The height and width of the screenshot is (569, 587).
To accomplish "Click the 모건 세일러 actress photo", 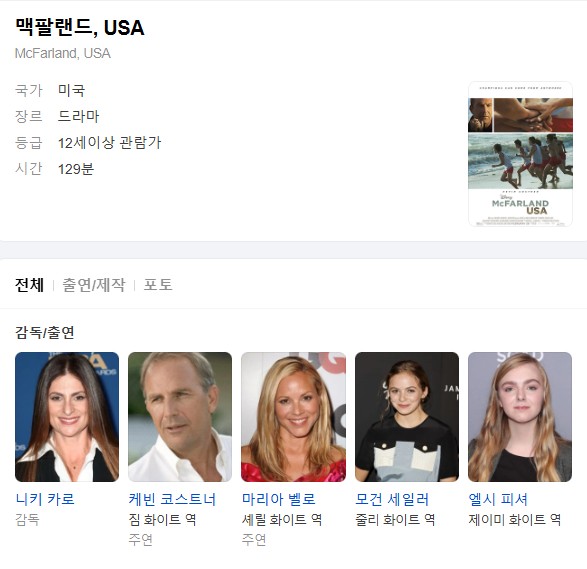I will 407,417.
